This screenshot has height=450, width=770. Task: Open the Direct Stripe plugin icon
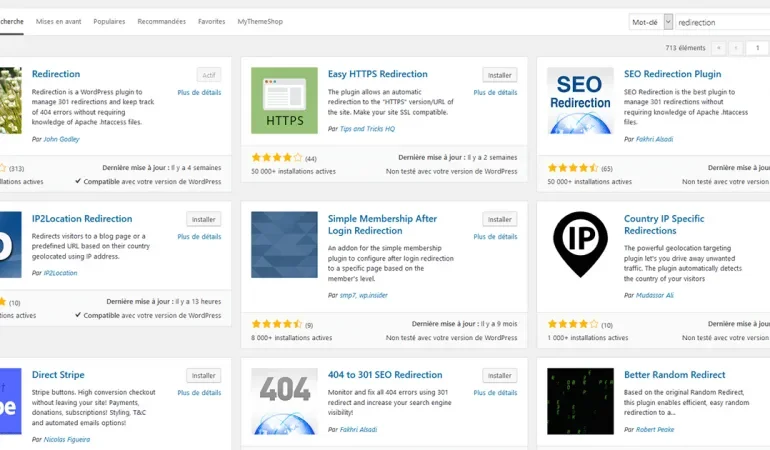point(11,401)
